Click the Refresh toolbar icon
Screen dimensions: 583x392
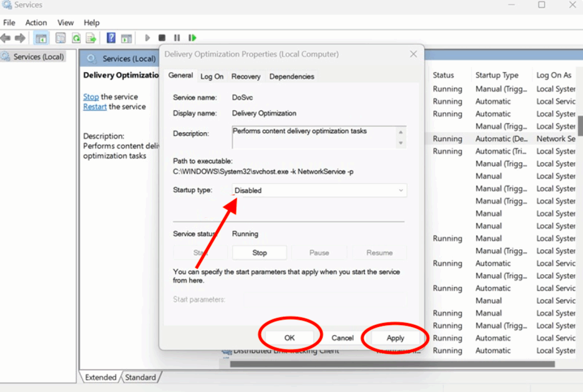click(76, 38)
